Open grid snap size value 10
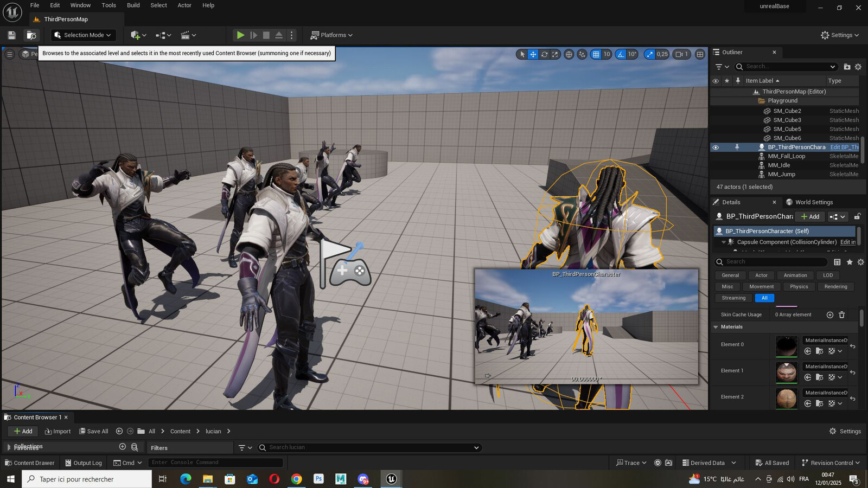 point(607,54)
